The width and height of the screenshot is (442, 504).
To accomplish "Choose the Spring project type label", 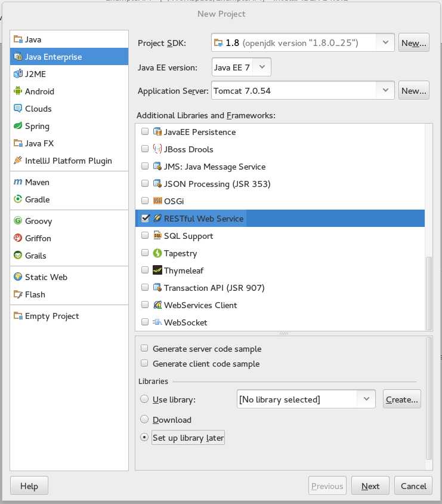I will 37,127.
